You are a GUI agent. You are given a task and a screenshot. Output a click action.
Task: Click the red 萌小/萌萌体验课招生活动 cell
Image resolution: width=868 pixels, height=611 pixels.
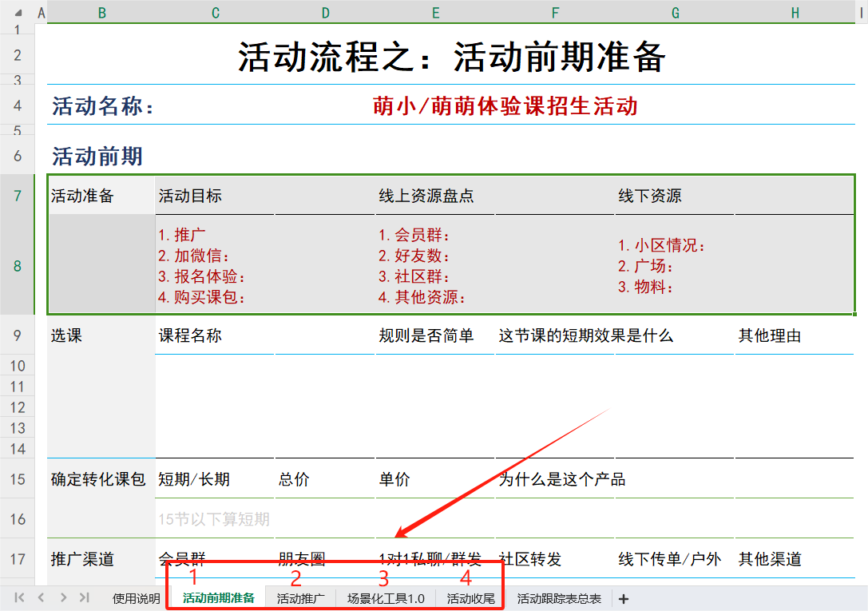(x=505, y=106)
